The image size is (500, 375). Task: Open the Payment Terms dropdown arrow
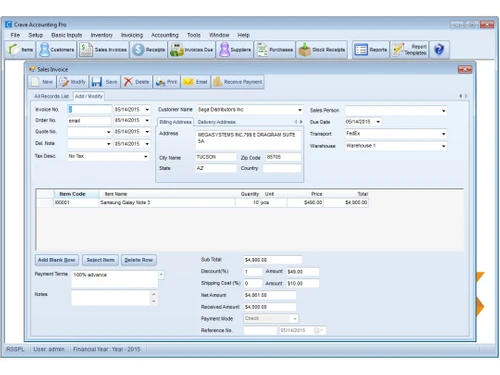[x=161, y=275]
